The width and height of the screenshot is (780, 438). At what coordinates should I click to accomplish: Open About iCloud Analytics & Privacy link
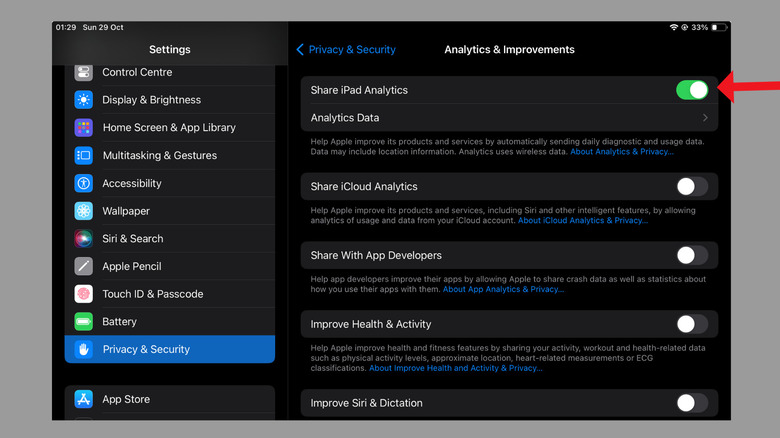[583, 220]
